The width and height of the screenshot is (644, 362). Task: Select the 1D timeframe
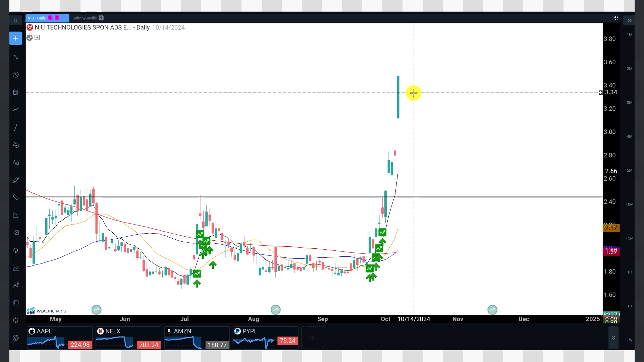coord(630,306)
